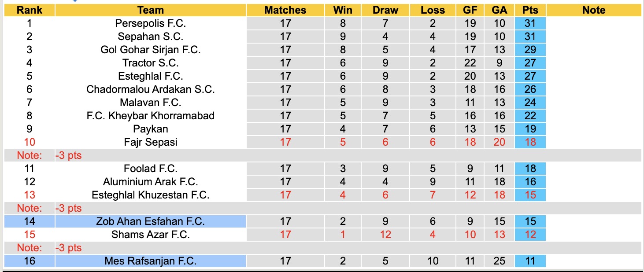Click Persepolis's 31 points cell
This screenshot has width=644, height=272.
point(530,23)
